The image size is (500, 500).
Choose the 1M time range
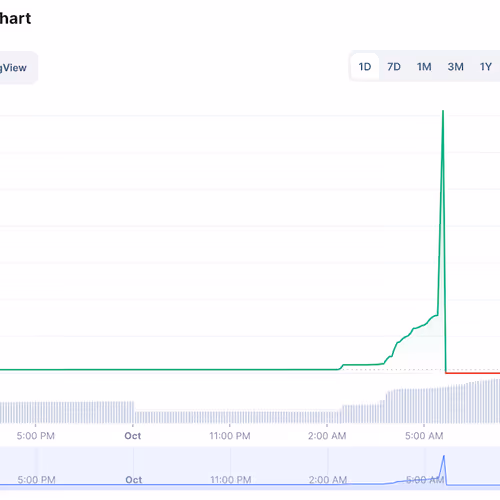click(x=424, y=67)
